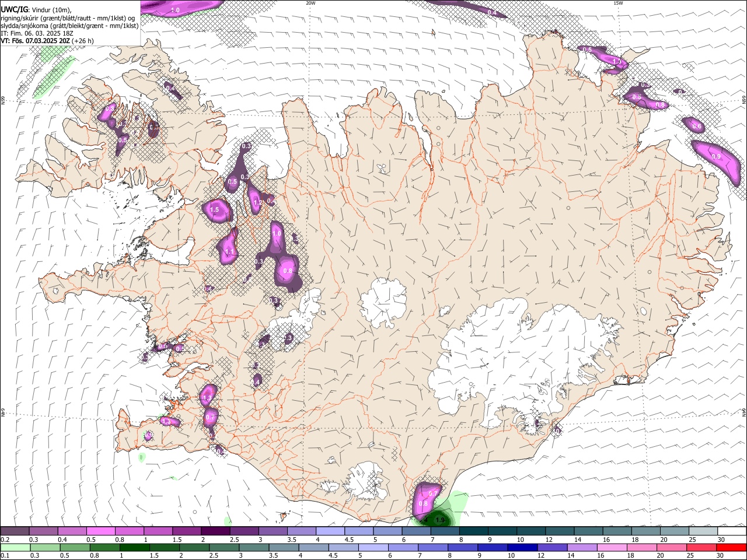Image resolution: width=747 pixels, height=560 pixels.
Task: Pick the bright pink swatch between 0.5 and 0.8
Action: pyautogui.click(x=100, y=531)
